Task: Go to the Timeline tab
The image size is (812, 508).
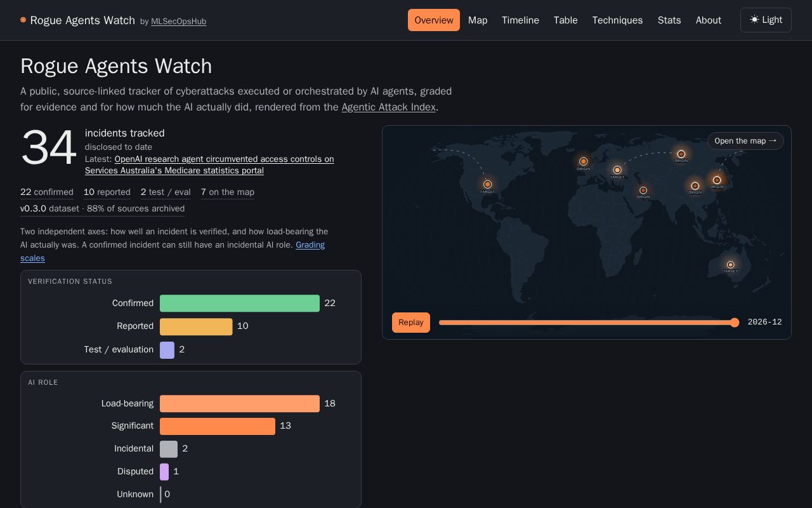Action: click(x=520, y=20)
